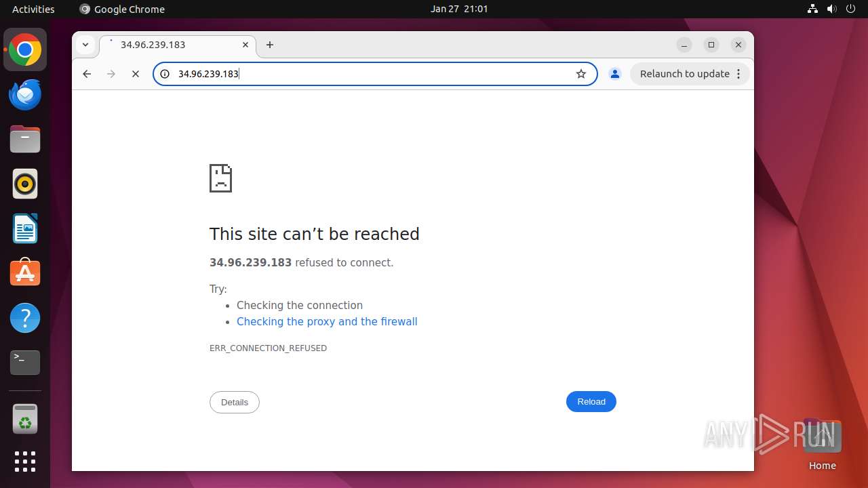Viewport: 868px width, 488px height.
Task: Click the back navigation arrow
Action: pos(87,74)
